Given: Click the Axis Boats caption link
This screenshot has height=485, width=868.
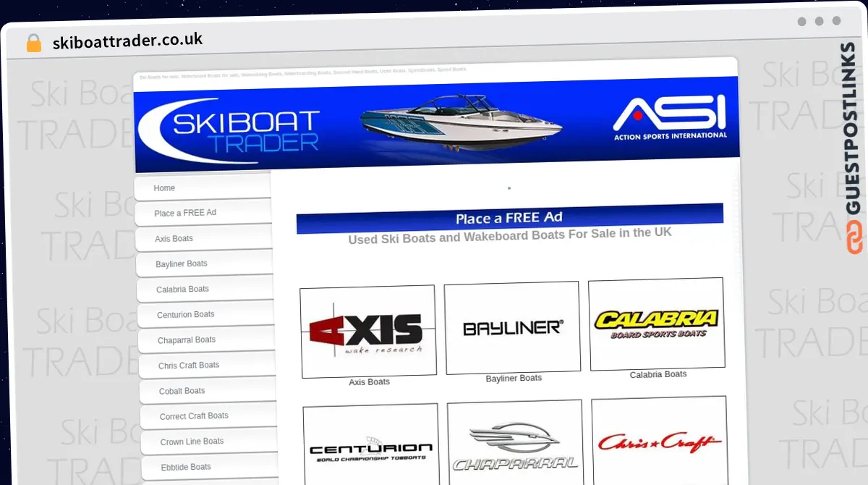Looking at the screenshot, I should pyautogui.click(x=370, y=382).
